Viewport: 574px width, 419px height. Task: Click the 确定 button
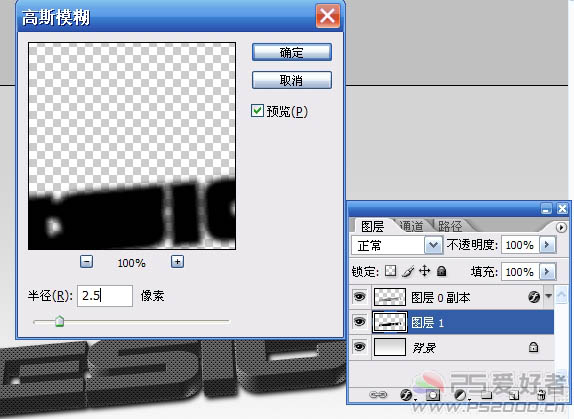point(292,52)
